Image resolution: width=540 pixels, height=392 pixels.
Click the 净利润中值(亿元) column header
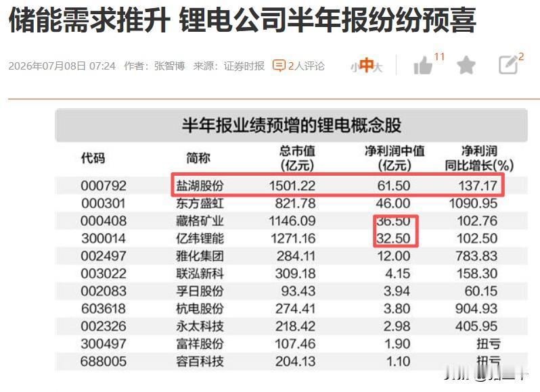click(x=395, y=158)
